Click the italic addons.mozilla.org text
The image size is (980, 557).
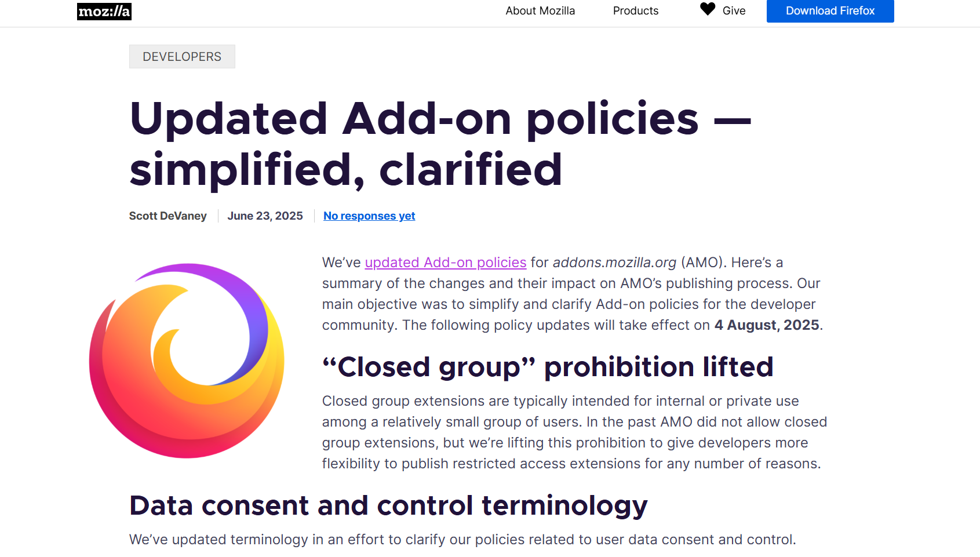614,263
